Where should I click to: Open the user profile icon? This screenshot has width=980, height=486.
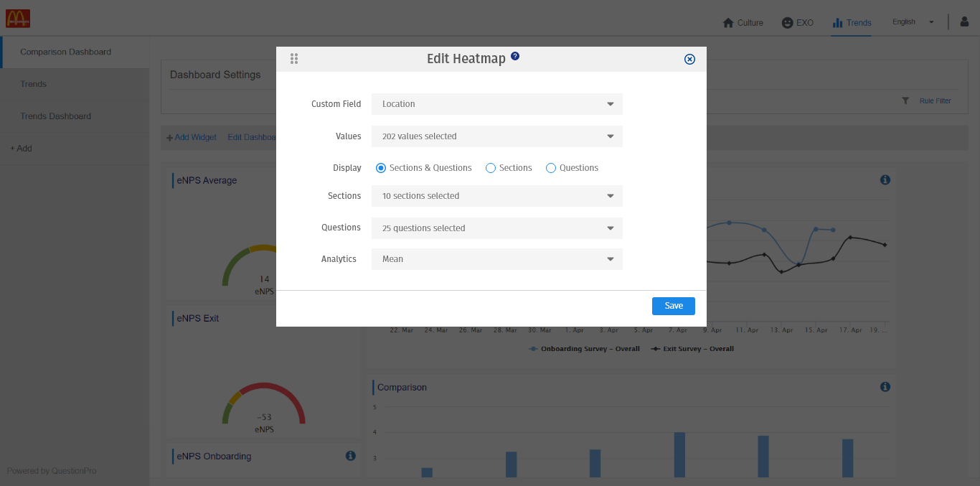[x=963, y=22]
